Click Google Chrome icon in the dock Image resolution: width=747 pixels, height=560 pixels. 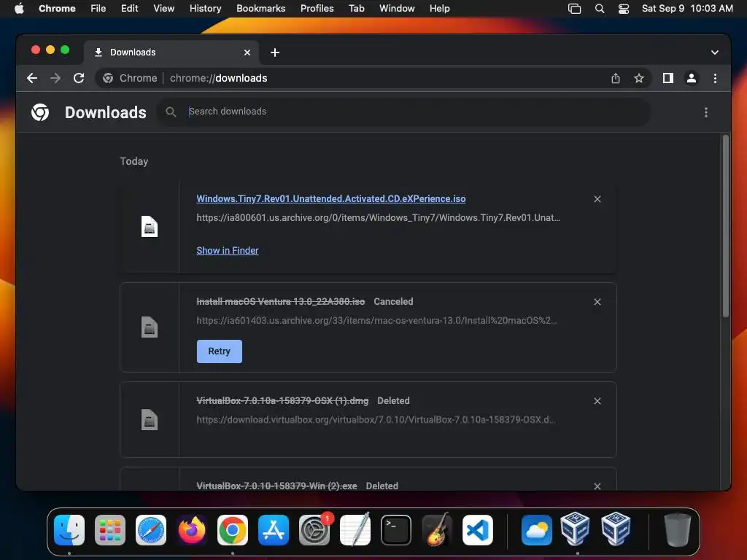coord(233,530)
